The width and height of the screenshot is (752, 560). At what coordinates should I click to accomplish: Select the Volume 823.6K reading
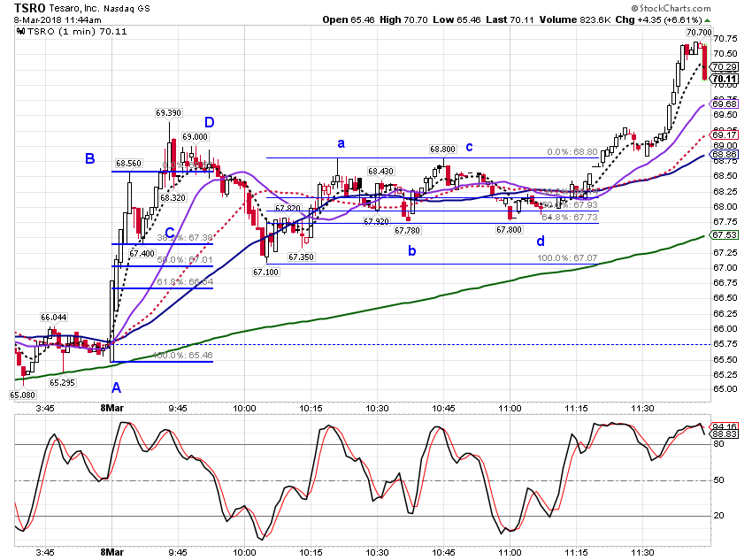[575, 19]
